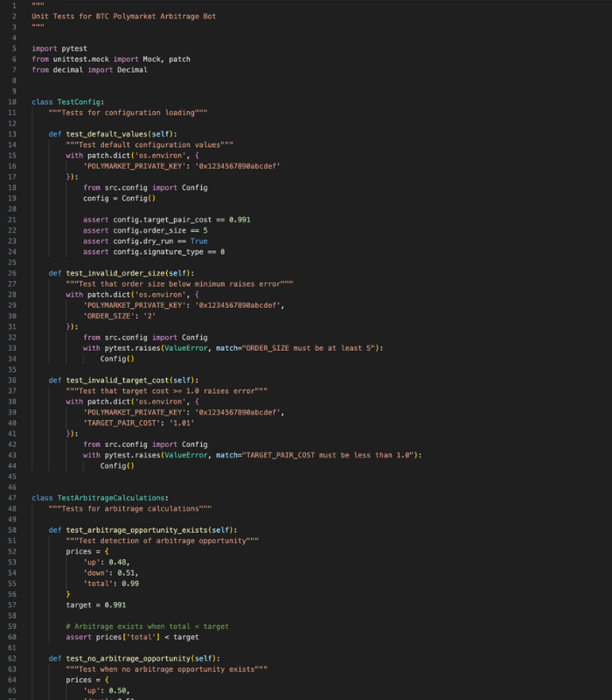Image resolution: width=612 pixels, height=700 pixels.
Task: Click 'test_invalid_target_cost' function name
Action: (117, 381)
